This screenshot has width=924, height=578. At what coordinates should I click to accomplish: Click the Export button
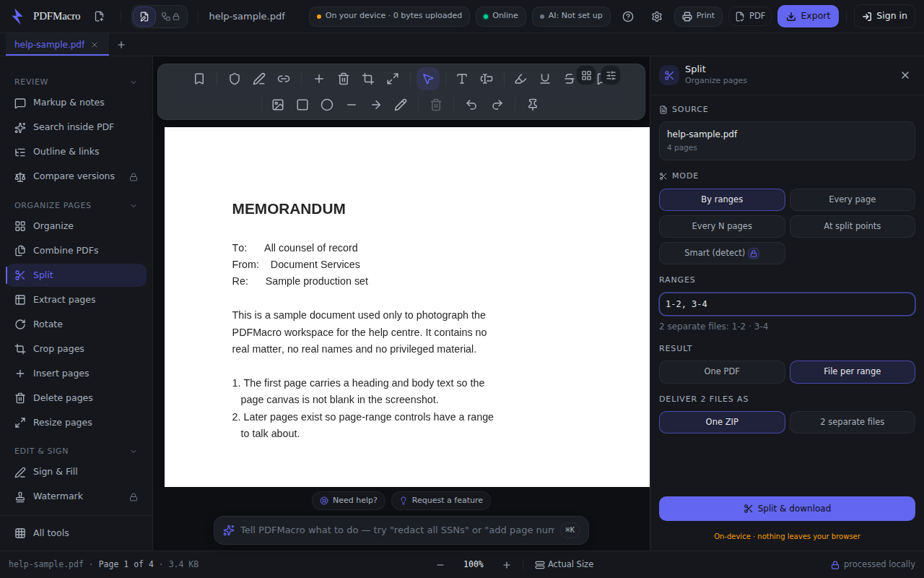tap(808, 16)
